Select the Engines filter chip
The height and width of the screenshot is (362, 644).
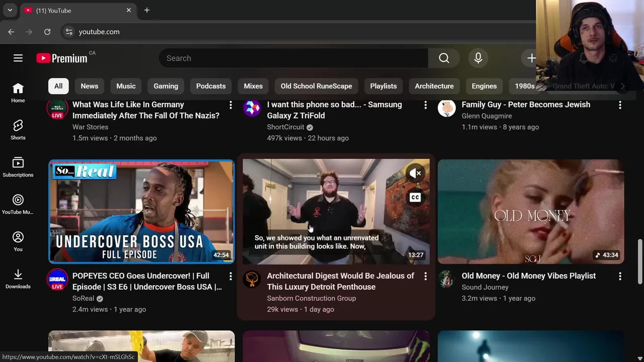click(484, 86)
